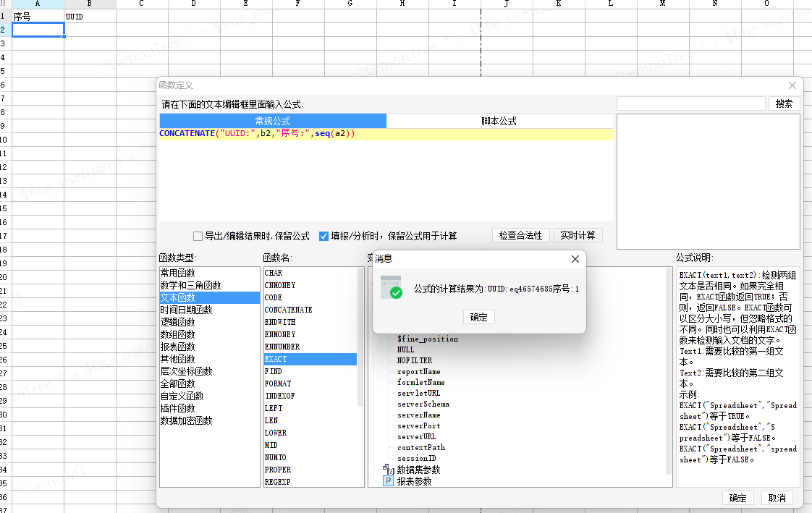Click the green checkmark success icon

tap(396, 293)
